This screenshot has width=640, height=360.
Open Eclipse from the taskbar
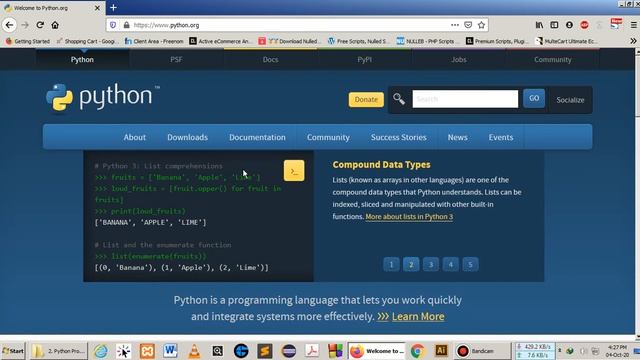[289, 351]
